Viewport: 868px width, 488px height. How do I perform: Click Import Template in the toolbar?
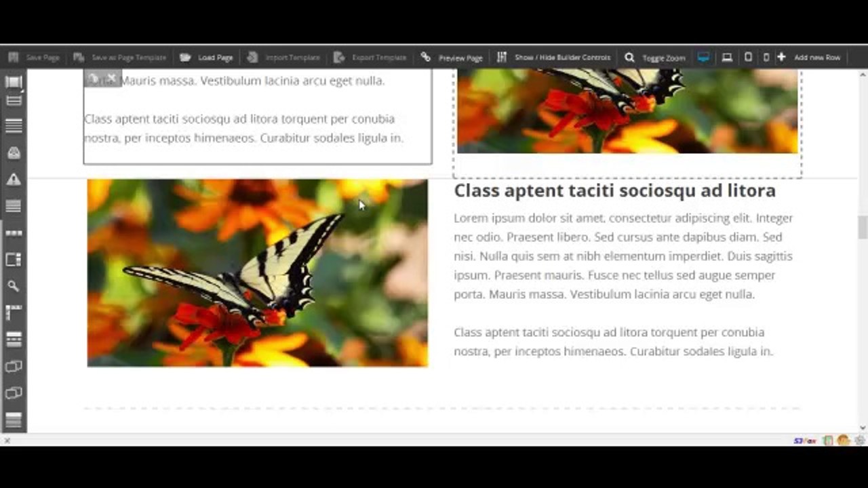[x=283, y=58]
